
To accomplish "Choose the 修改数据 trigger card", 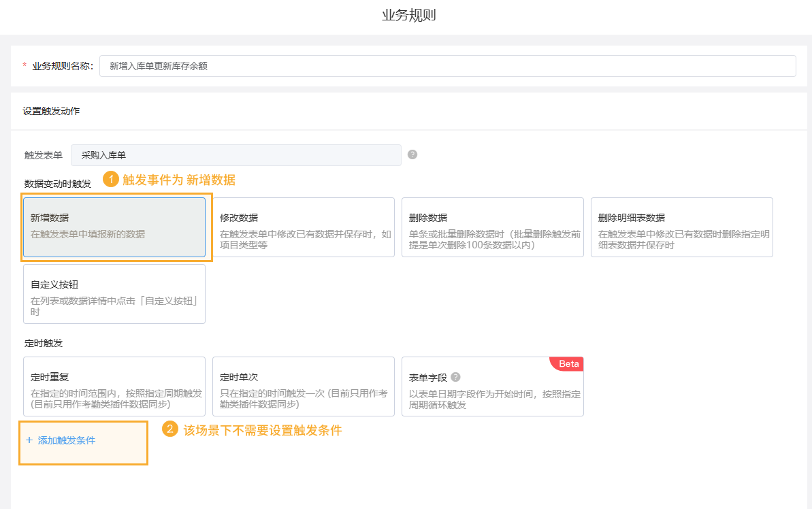I will 303,227.
